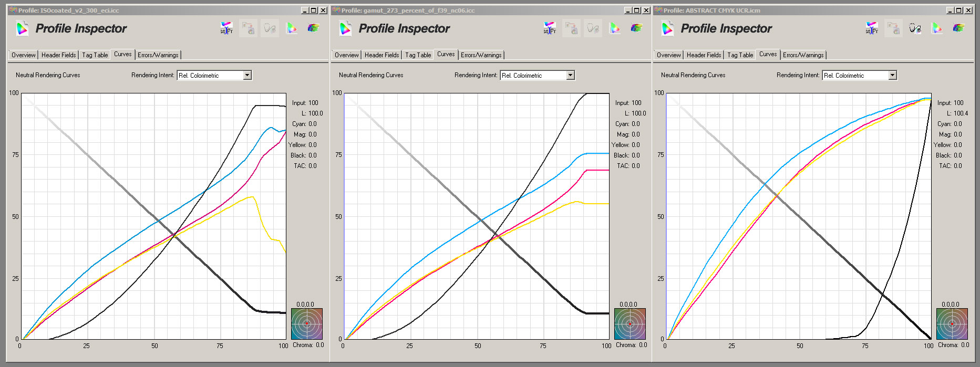Select the Curves tab in ABSTRACT CMYK UCR window

point(768,54)
